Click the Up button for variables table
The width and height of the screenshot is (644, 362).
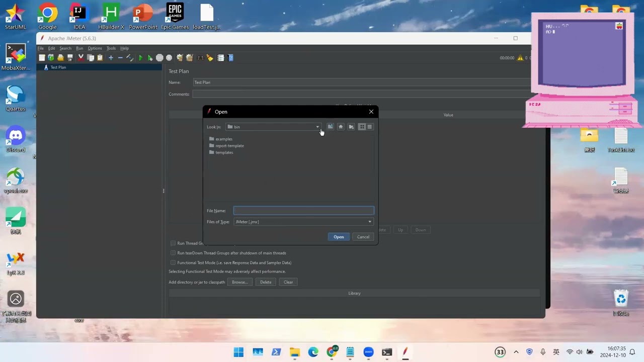(x=400, y=230)
